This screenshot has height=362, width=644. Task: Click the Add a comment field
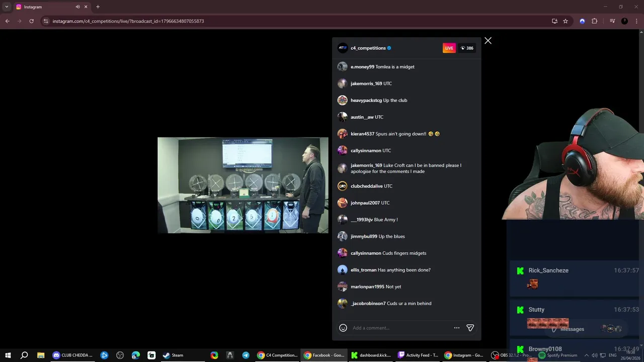(400, 328)
